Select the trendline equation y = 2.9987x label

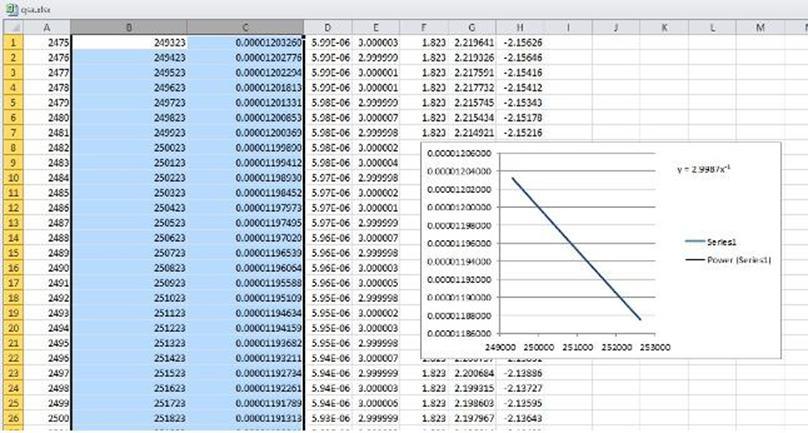point(705,170)
